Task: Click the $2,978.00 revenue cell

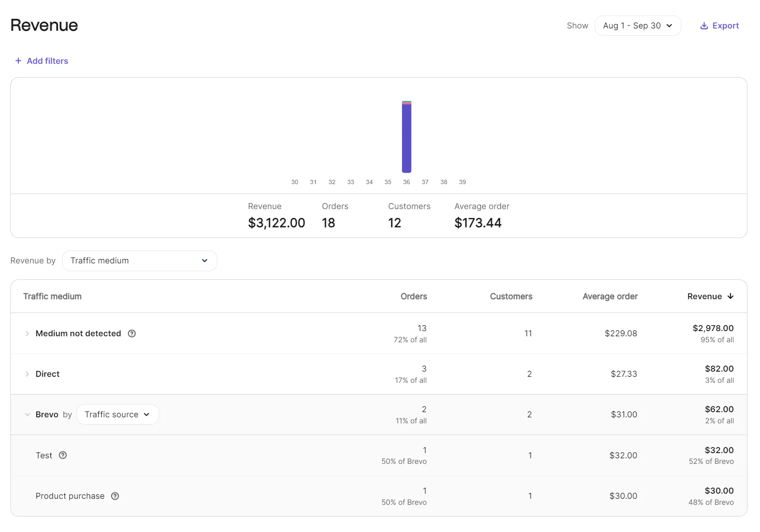Action: coord(713,328)
